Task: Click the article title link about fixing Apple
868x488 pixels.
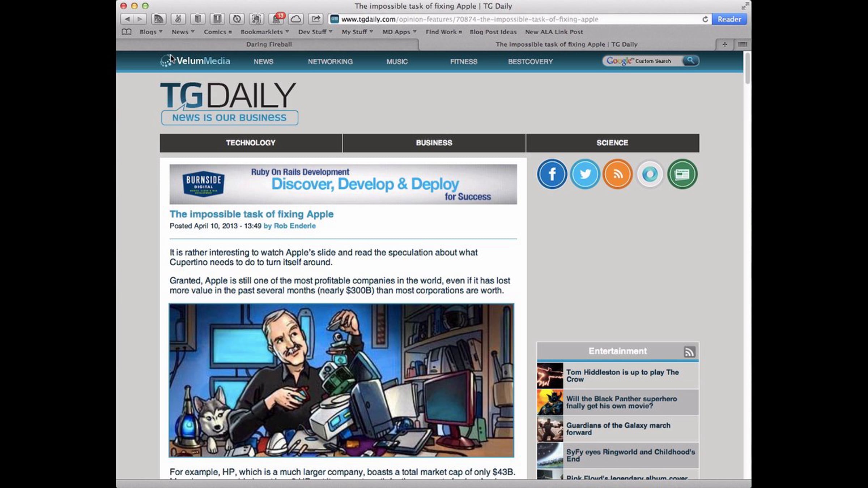Action: click(x=251, y=214)
